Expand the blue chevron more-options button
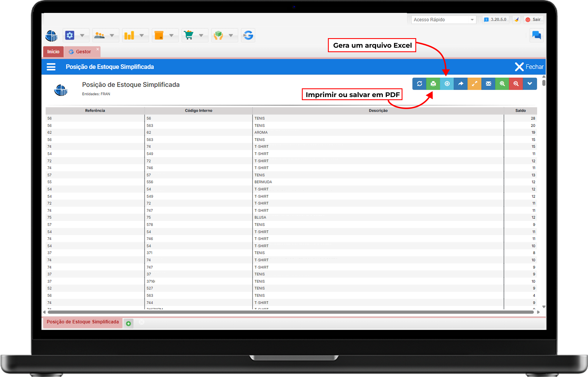588x377 pixels. click(530, 84)
